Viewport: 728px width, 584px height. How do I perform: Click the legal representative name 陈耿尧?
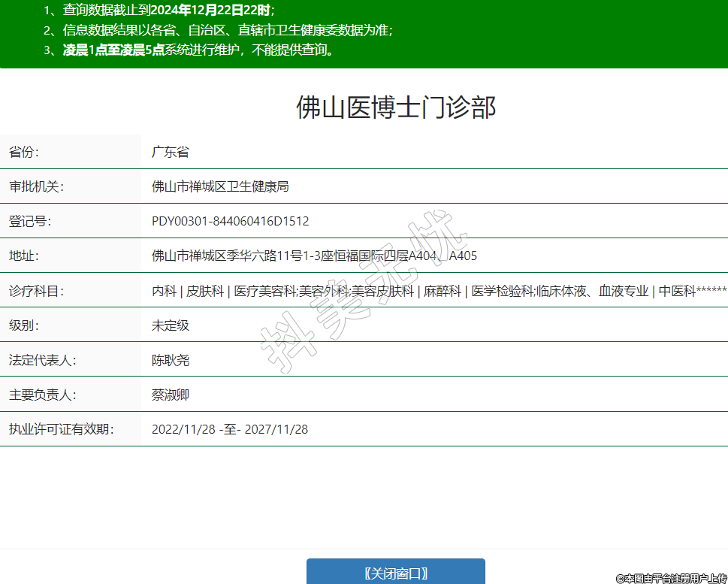coord(171,360)
